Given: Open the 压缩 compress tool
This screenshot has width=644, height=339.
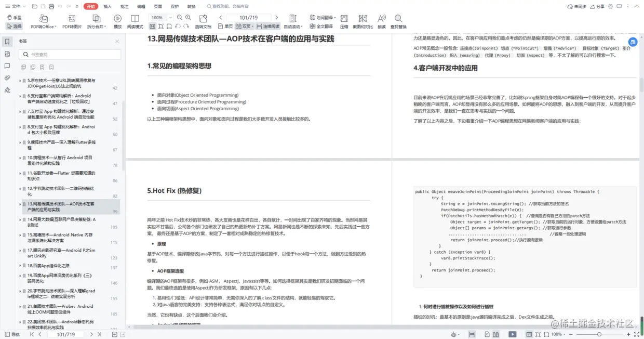Looking at the screenshot, I should [344, 22].
